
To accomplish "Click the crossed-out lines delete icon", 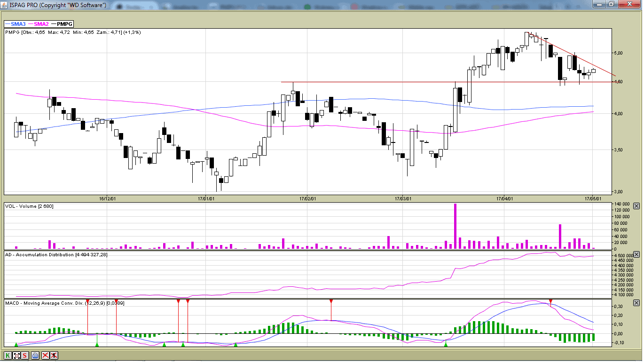I will (45, 355).
